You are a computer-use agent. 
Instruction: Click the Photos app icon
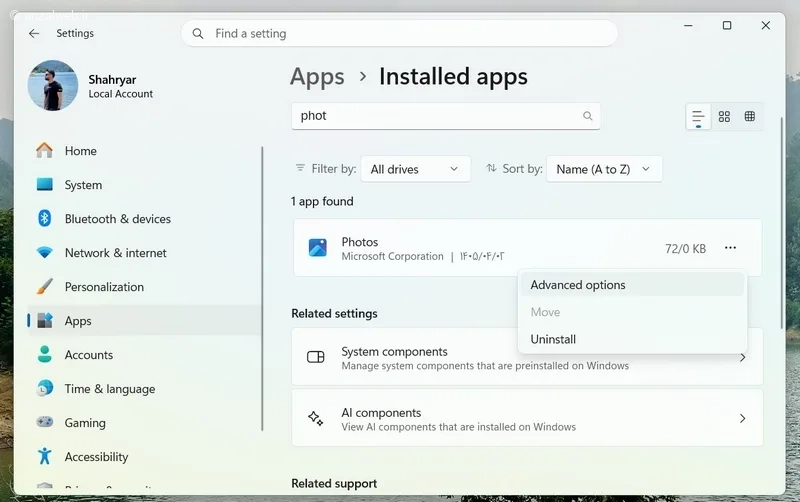(x=317, y=248)
